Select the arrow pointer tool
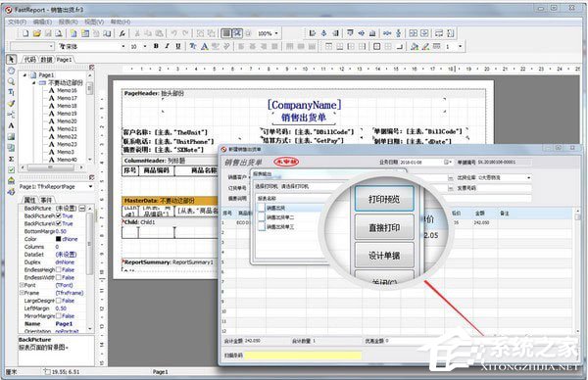The height and width of the screenshot is (380, 588). click(11, 59)
